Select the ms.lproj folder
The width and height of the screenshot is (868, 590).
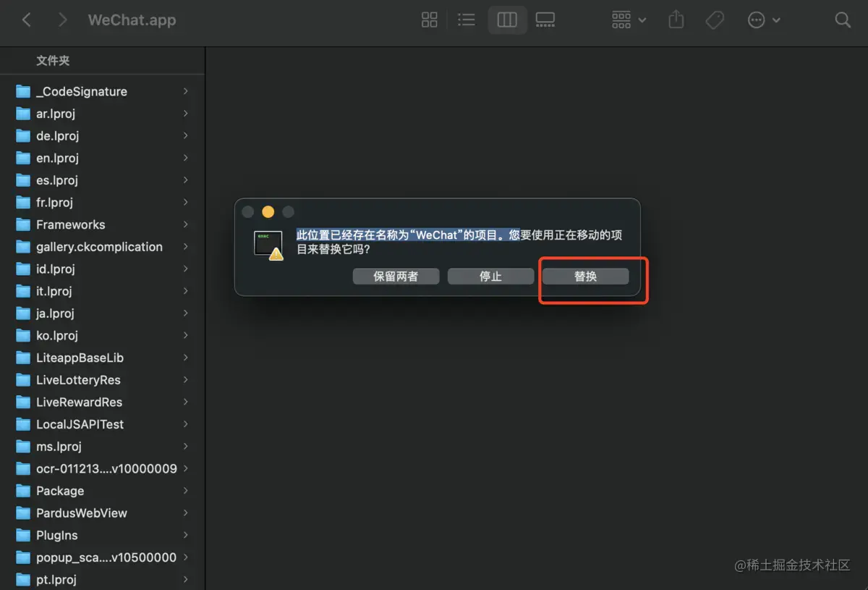[x=103, y=447]
